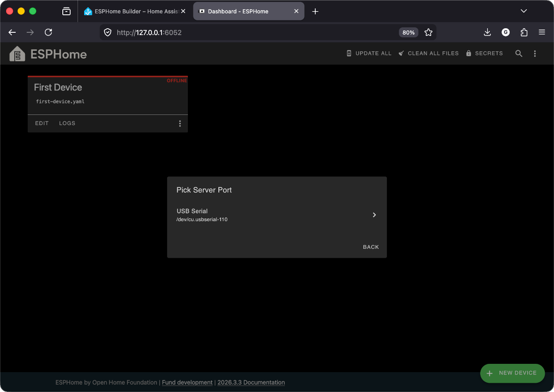Click the Update All text label
This screenshot has width=554, height=392.
pos(373,54)
